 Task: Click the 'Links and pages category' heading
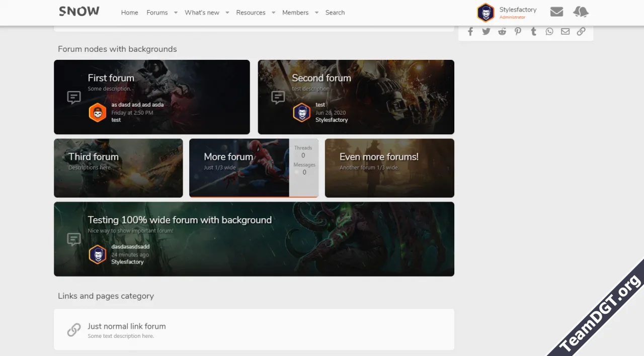coord(106,296)
